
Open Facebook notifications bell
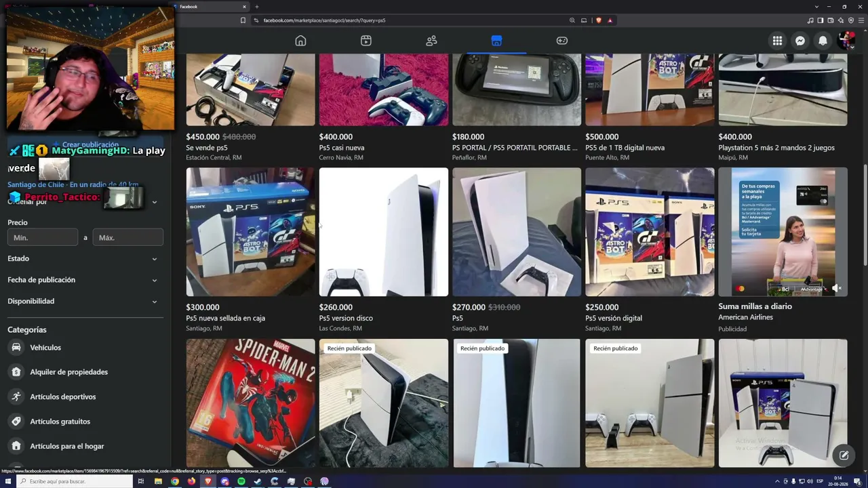823,41
